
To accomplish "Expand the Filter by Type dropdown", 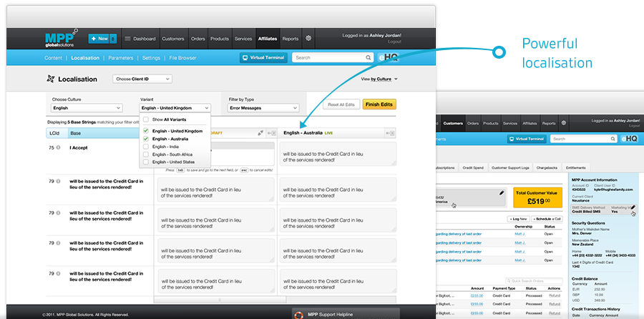I will point(263,108).
